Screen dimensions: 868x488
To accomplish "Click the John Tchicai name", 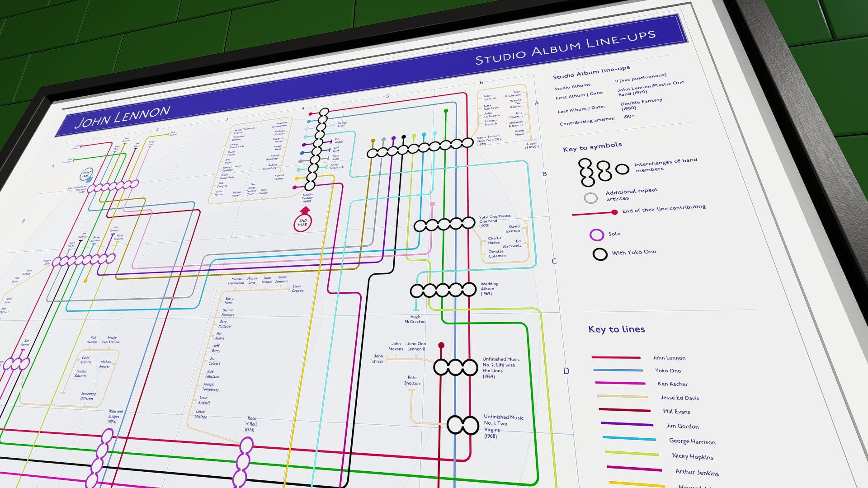I will [377, 359].
